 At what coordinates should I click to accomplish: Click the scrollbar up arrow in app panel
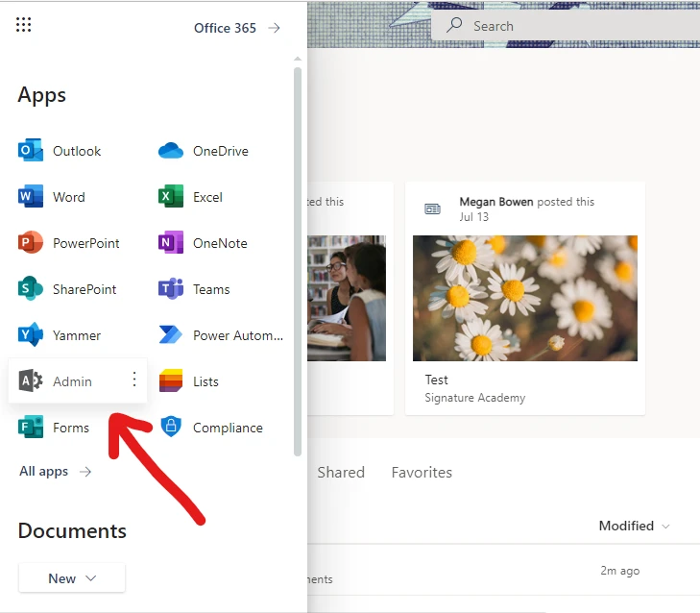pyautogui.click(x=298, y=59)
